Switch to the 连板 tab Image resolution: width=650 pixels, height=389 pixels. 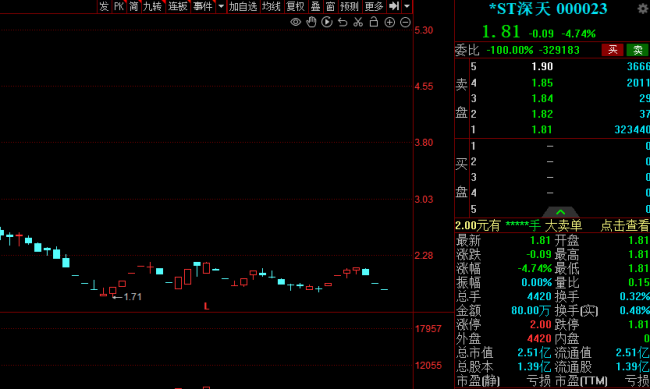(x=177, y=6)
